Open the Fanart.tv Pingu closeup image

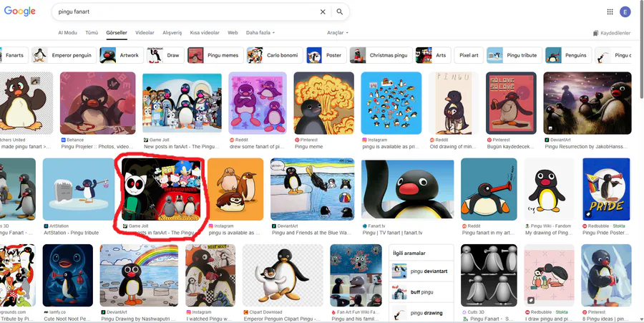pyautogui.click(x=407, y=189)
